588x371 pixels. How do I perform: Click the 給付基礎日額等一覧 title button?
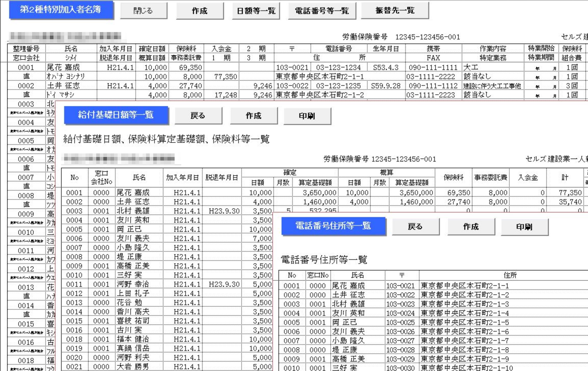tap(116, 115)
